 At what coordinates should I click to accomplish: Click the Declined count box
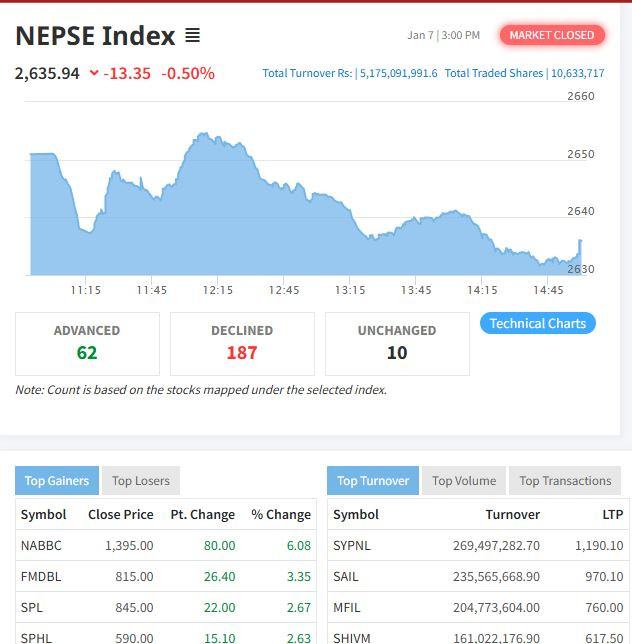(x=242, y=343)
